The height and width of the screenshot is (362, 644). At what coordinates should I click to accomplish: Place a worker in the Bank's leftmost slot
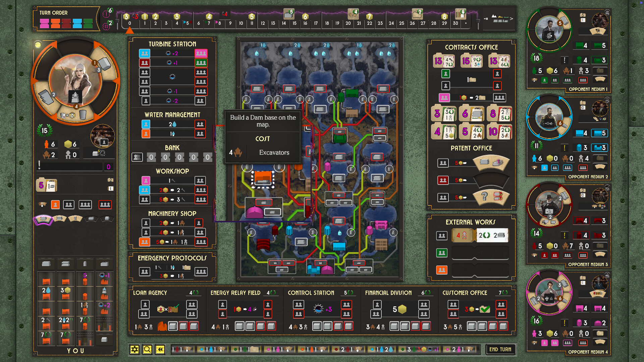pyautogui.click(x=137, y=157)
